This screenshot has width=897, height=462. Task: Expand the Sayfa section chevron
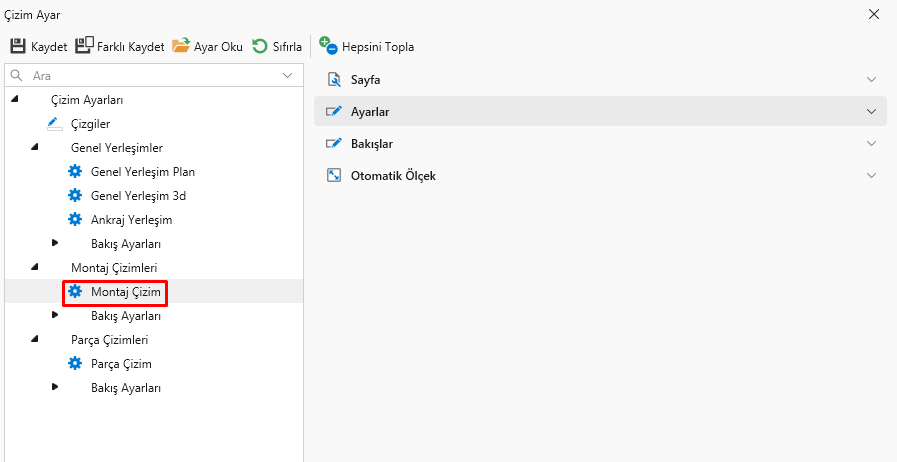pyautogui.click(x=871, y=80)
